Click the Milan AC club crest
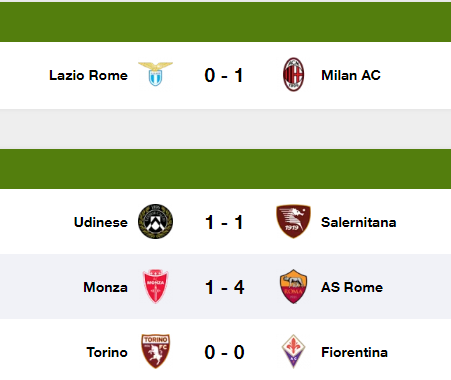This screenshot has height=380, width=451. click(x=293, y=74)
